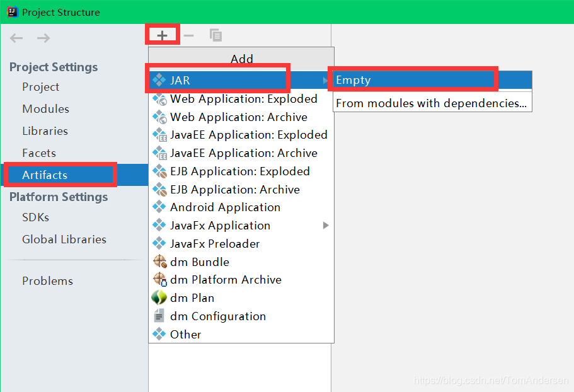The width and height of the screenshot is (574, 392).
Task: Expand the JavaFx Application submenu arrow
Action: tap(326, 226)
